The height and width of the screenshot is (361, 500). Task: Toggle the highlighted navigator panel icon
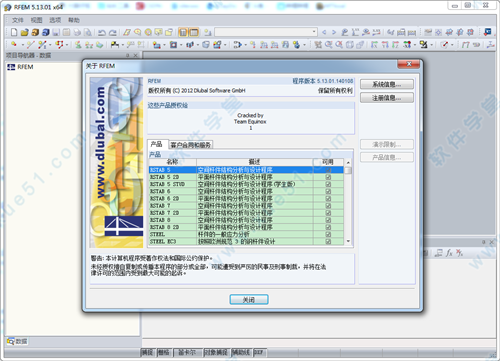[x=183, y=32]
